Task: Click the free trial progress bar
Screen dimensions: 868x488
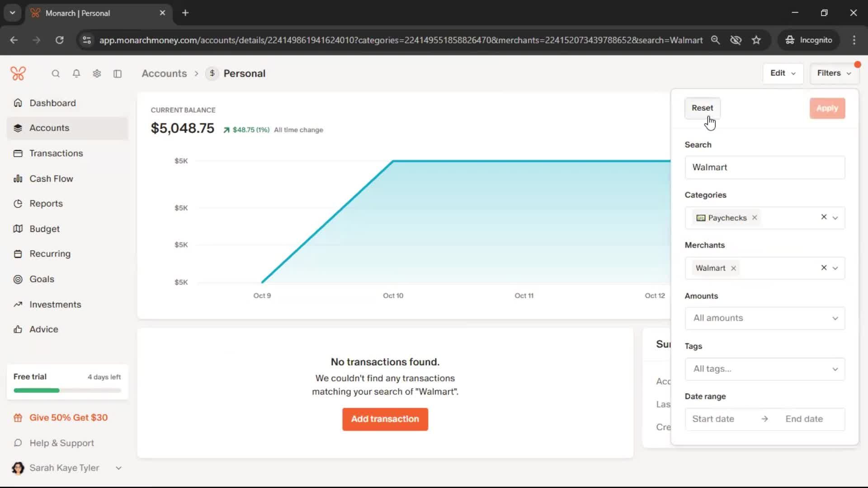Action: [x=67, y=390]
